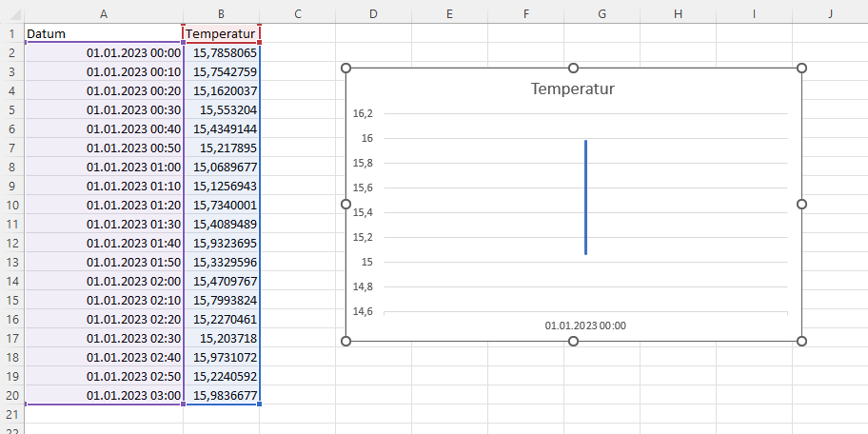Click the chart's right-middle resize handle
This screenshot has height=434, width=868.
[x=801, y=204]
